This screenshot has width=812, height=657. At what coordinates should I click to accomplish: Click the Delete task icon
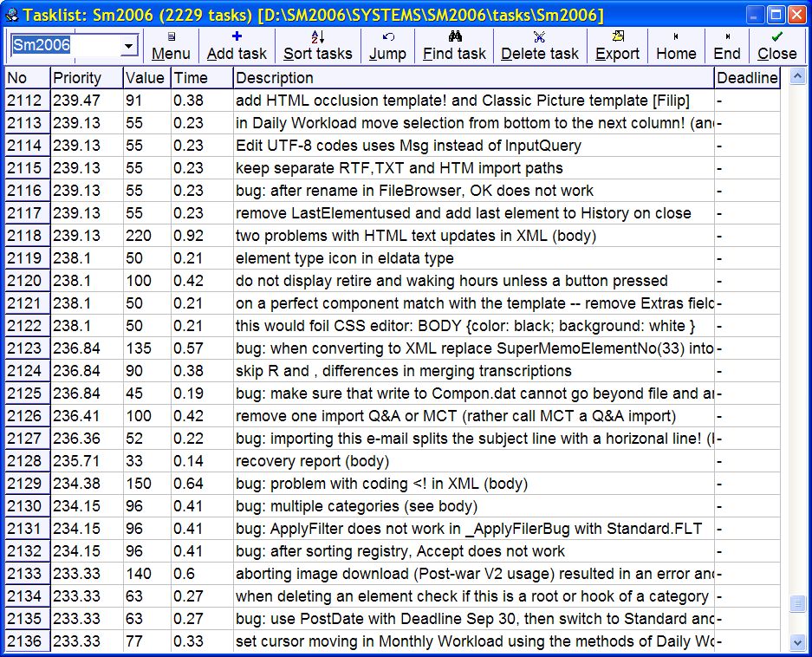pyautogui.click(x=539, y=36)
